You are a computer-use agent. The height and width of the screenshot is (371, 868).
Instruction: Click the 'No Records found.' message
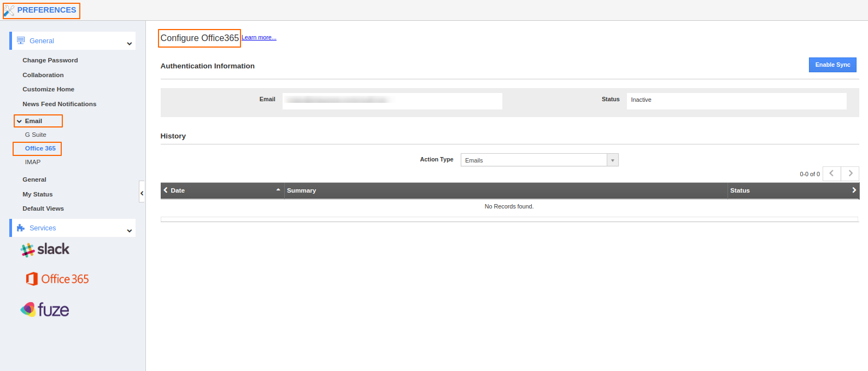[509, 206]
